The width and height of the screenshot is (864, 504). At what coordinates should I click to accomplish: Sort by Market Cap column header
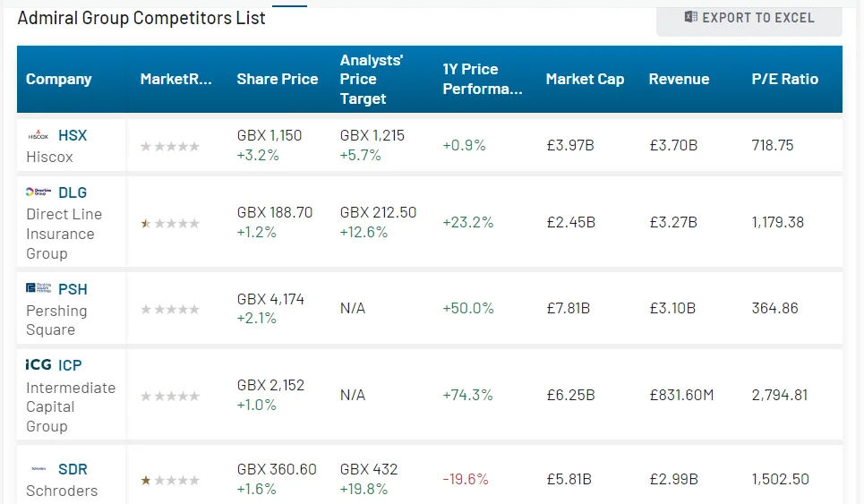click(585, 79)
